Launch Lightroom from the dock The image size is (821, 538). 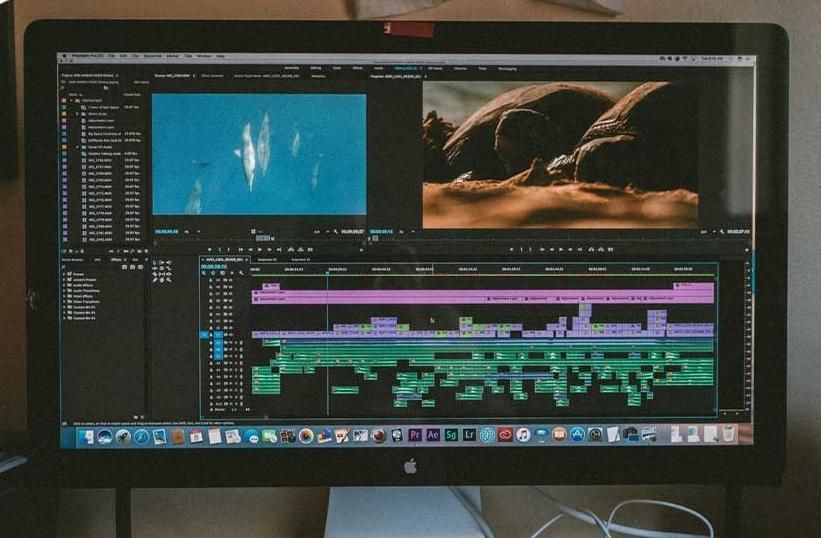(x=469, y=434)
